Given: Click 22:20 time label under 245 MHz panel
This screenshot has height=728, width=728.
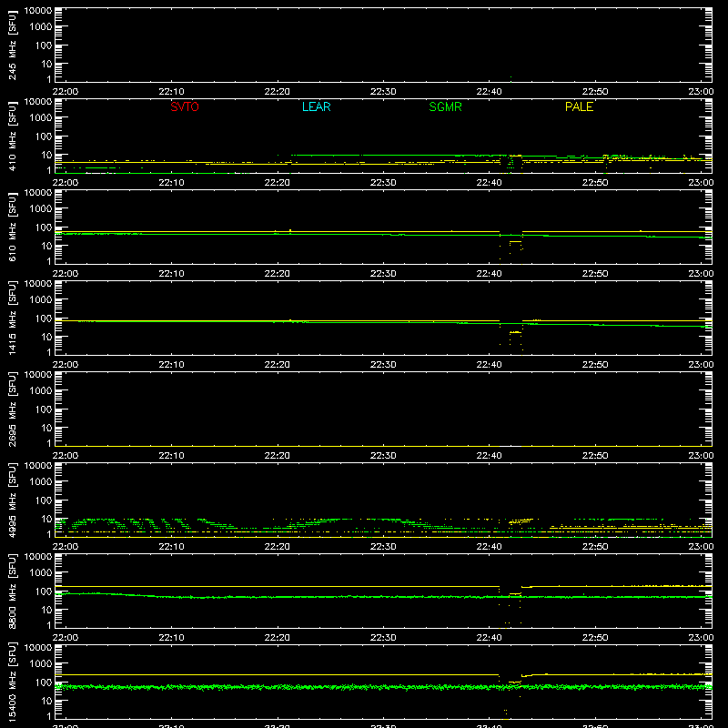Looking at the screenshot, I should pos(278,92).
